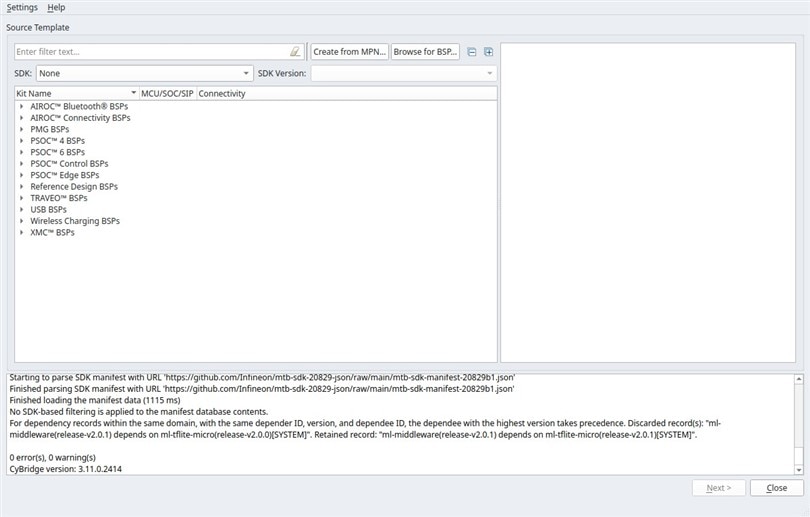Expand the PSOC Edge BSPs node
Viewport: 810px width, 517px height.
tap(21, 175)
